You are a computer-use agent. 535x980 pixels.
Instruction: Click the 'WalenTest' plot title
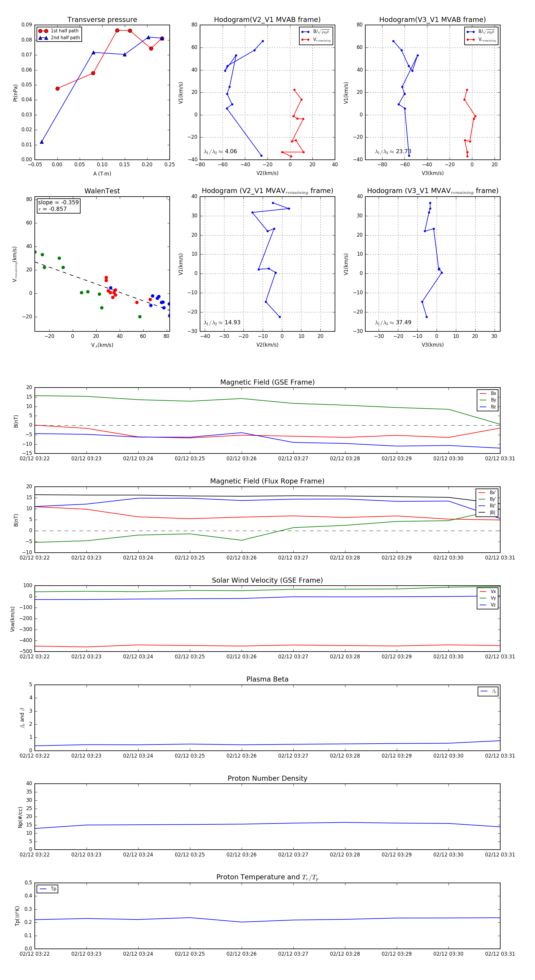[102, 191]
